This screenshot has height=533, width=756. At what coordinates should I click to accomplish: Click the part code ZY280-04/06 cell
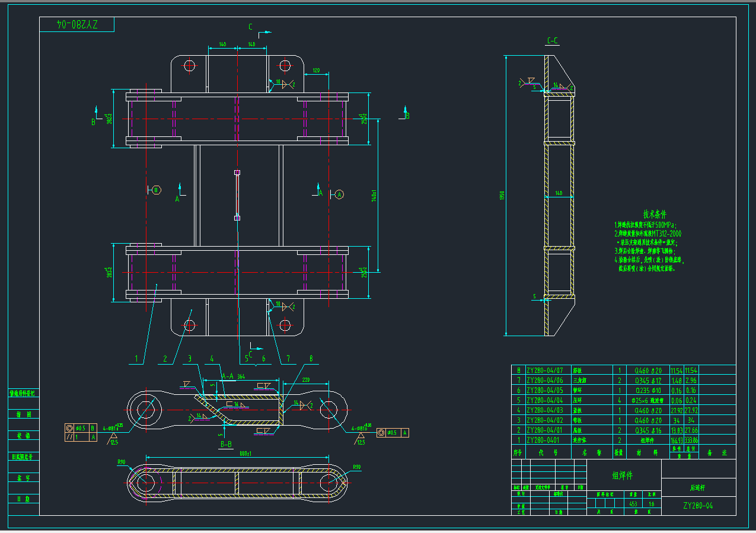point(548,380)
